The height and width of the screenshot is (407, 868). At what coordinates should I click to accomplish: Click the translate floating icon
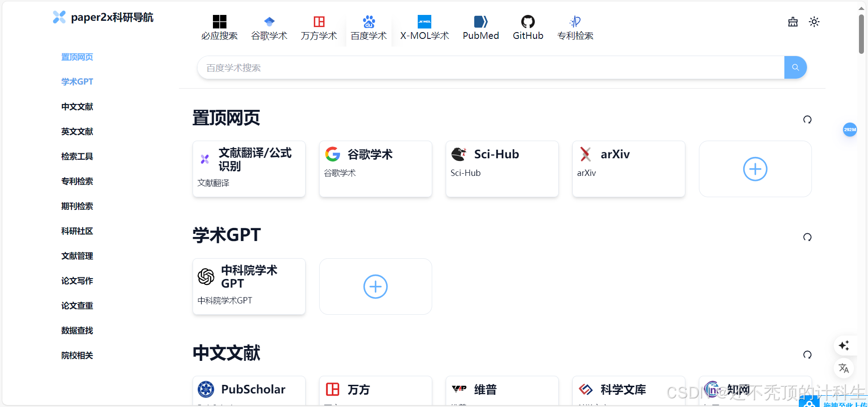[844, 368]
